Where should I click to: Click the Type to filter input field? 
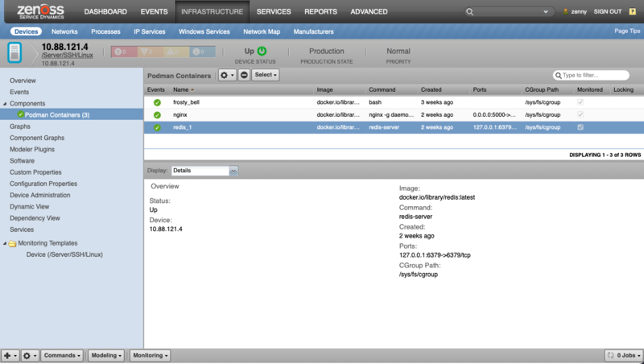(x=591, y=76)
